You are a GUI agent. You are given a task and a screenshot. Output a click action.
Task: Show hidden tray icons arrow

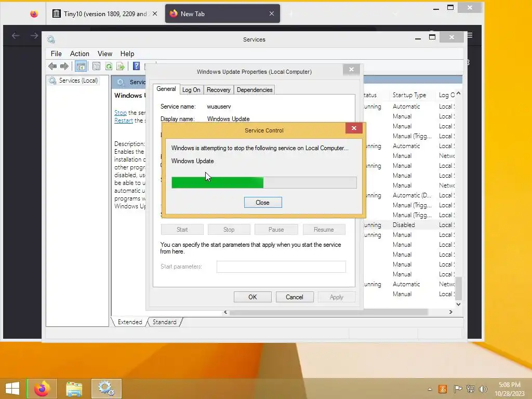coord(430,389)
